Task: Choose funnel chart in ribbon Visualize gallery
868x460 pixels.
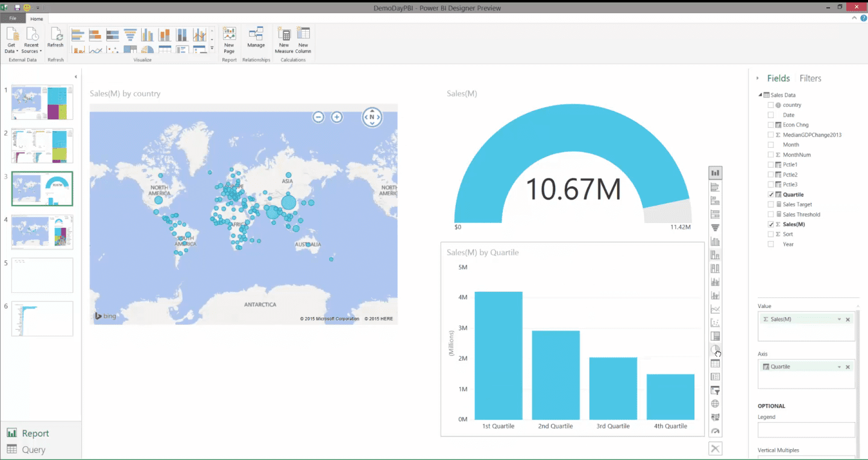Action: click(x=130, y=35)
